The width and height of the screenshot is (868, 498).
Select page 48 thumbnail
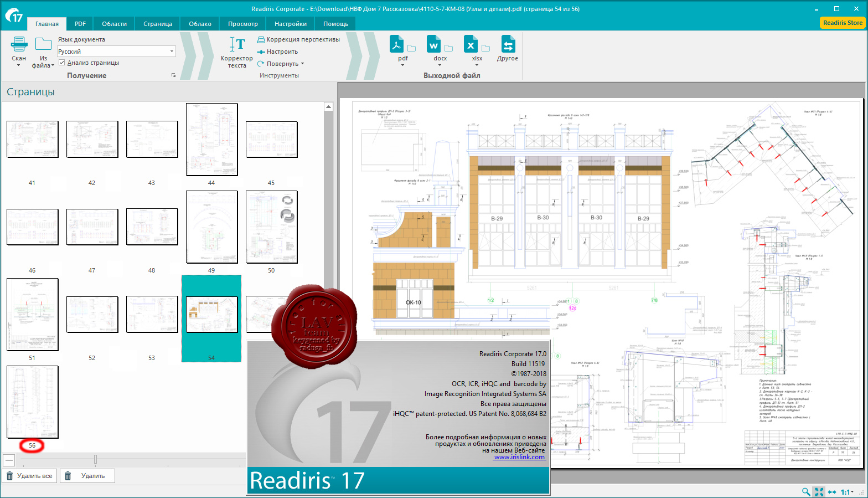tap(152, 227)
